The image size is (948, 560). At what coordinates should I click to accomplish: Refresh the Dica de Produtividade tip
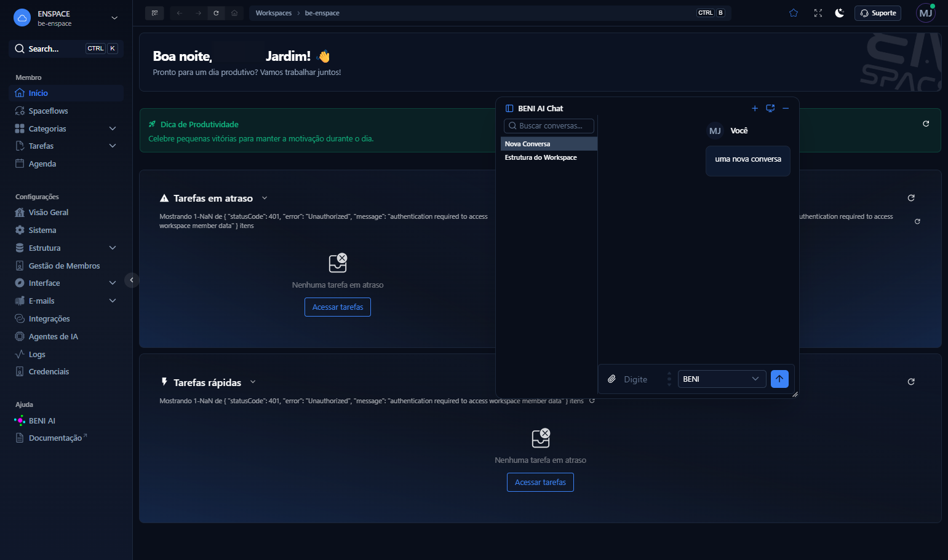pos(926,124)
